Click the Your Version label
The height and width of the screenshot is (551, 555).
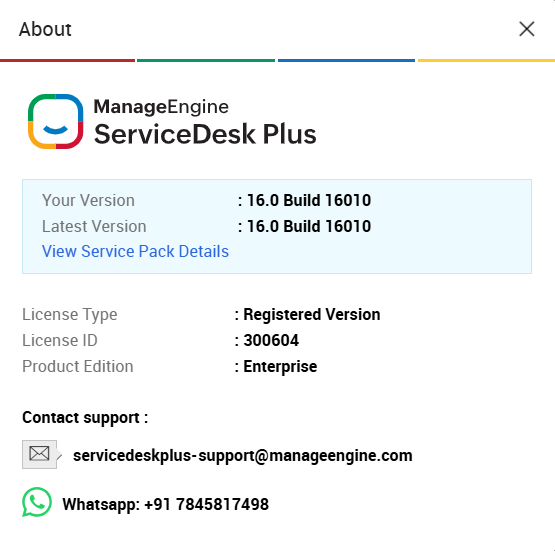88,200
